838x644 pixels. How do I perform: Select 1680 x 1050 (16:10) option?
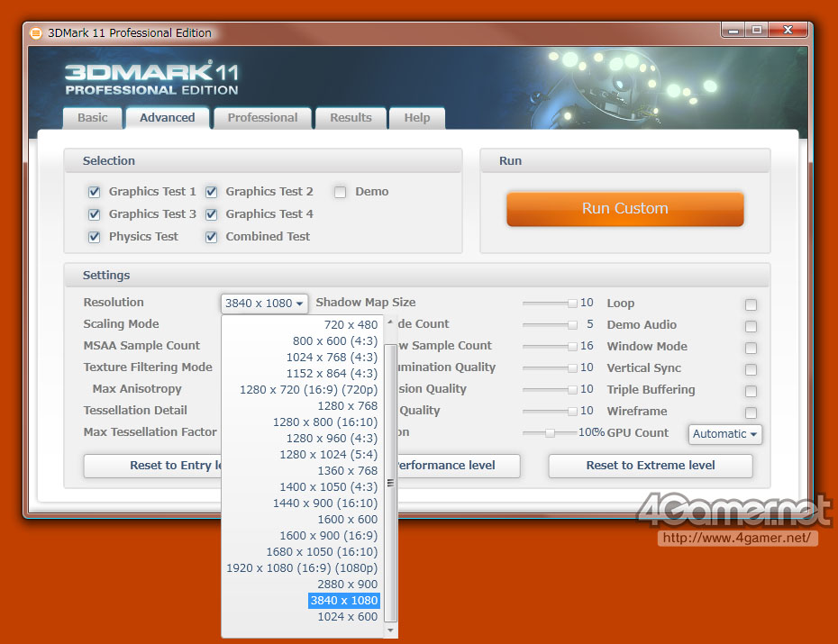tap(322, 551)
